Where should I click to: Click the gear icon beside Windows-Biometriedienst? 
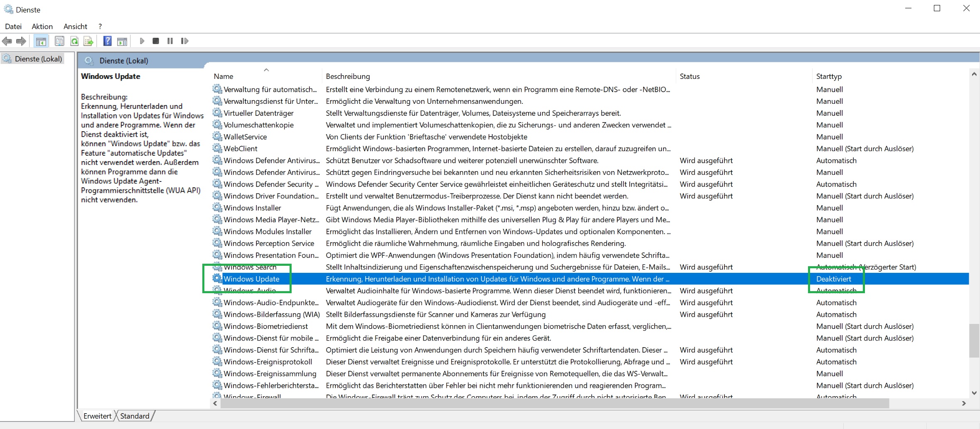click(217, 326)
